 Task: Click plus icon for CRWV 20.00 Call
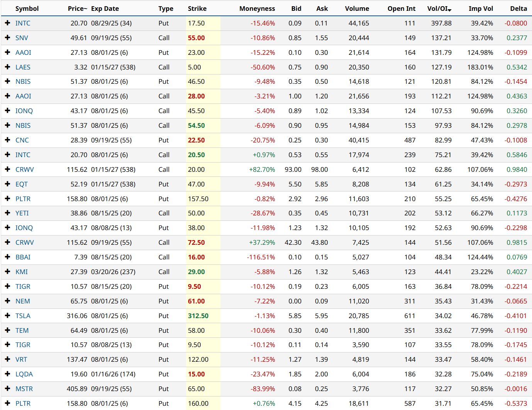7,169
